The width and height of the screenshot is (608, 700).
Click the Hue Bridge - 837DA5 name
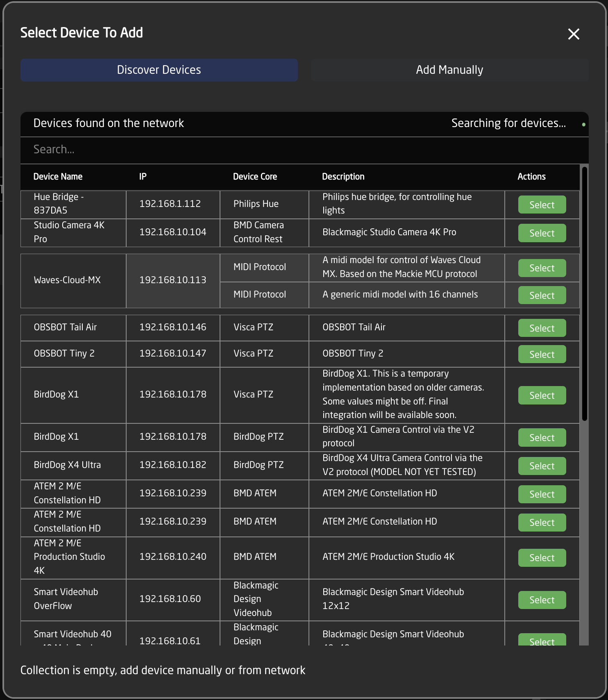pos(59,204)
